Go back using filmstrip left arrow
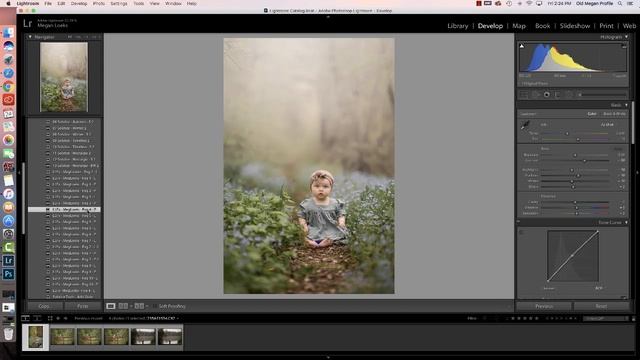Screen dimensions: 640x360 click(58, 318)
